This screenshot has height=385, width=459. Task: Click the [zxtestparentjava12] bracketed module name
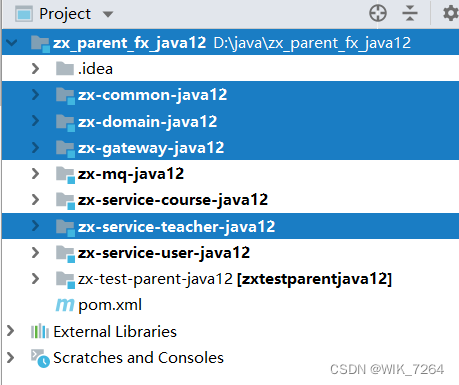tap(314, 279)
